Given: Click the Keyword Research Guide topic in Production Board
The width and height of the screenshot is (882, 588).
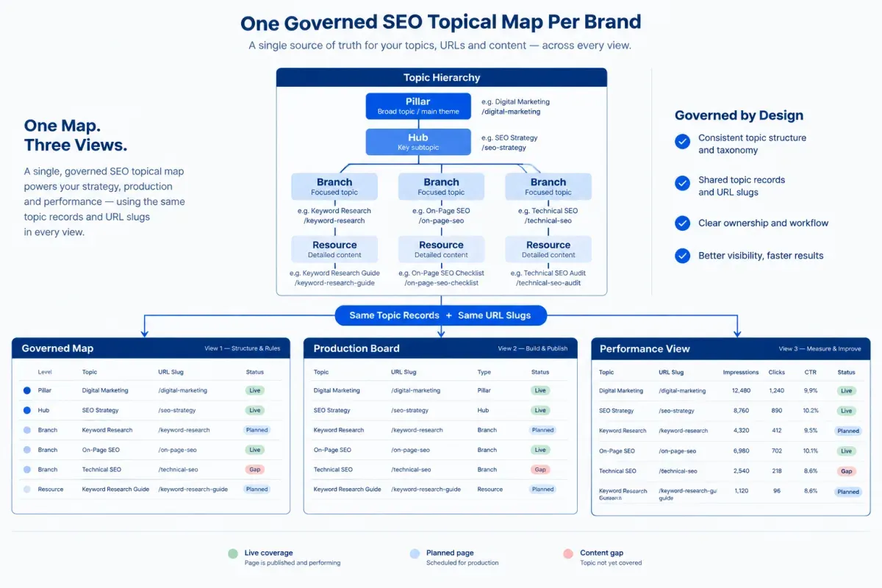Looking at the screenshot, I should [x=347, y=489].
